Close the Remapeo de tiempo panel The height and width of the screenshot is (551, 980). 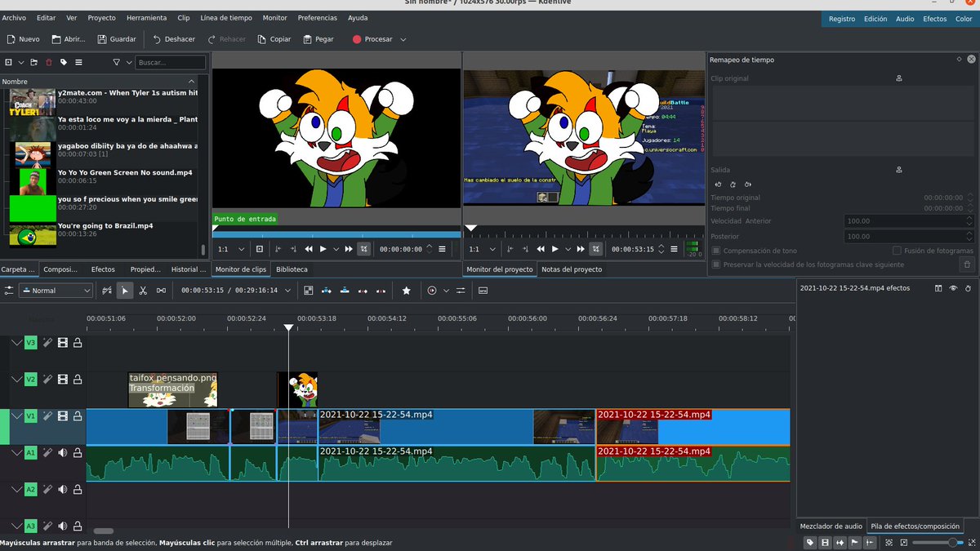[x=971, y=60]
